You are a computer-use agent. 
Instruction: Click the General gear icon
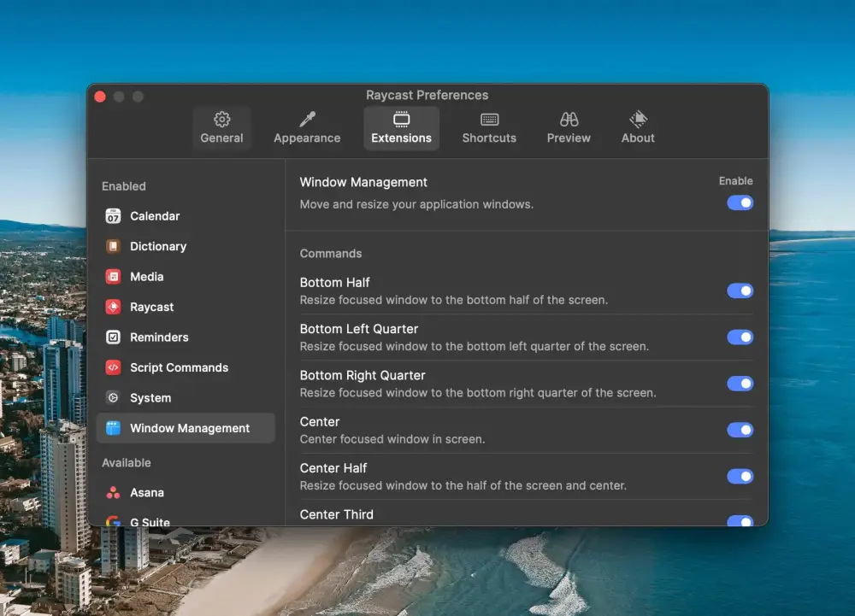coord(221,120)
